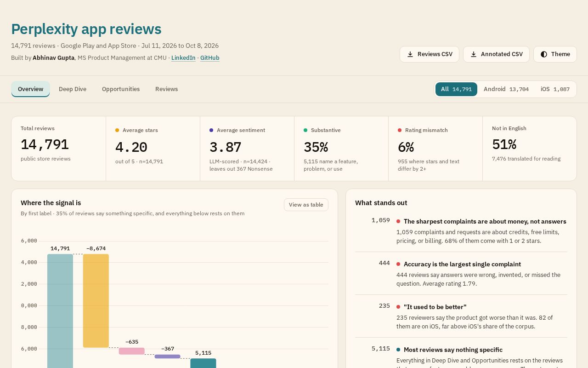Open the Overview tab
588x368 pixels.
pyautogui.click(x=30, y=89)
